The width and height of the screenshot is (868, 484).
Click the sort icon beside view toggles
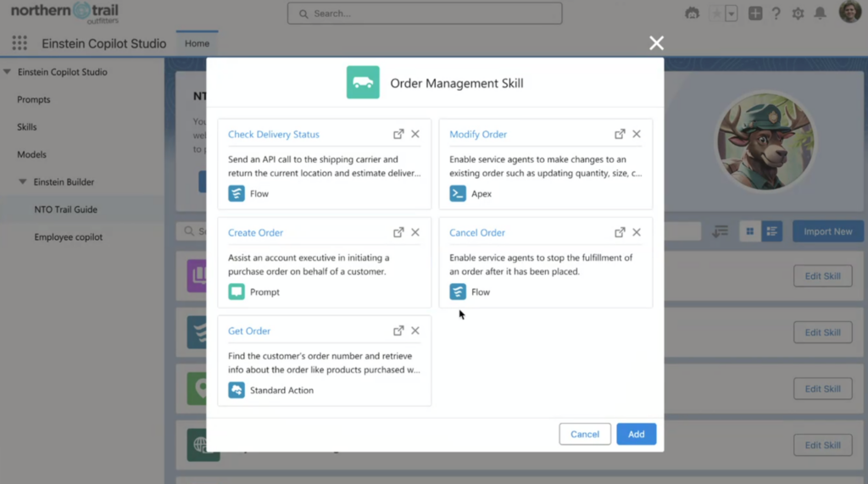(x=720, y=231)
